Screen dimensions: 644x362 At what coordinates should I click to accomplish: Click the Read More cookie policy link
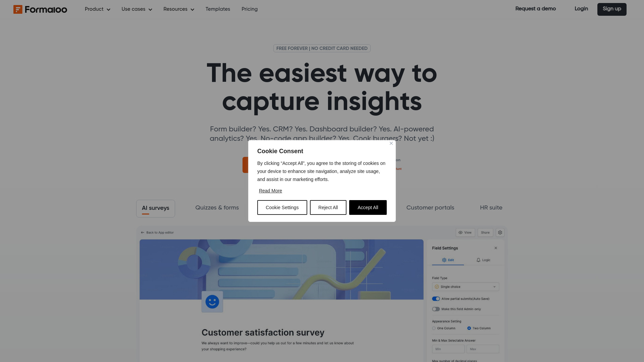click(270, 190)
